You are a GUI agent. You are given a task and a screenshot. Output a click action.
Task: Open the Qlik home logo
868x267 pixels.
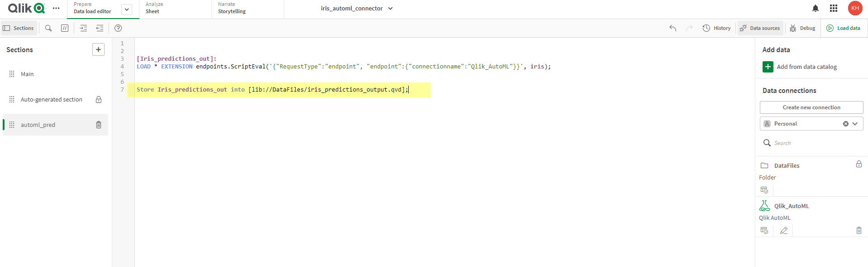(x=26, y=8)
